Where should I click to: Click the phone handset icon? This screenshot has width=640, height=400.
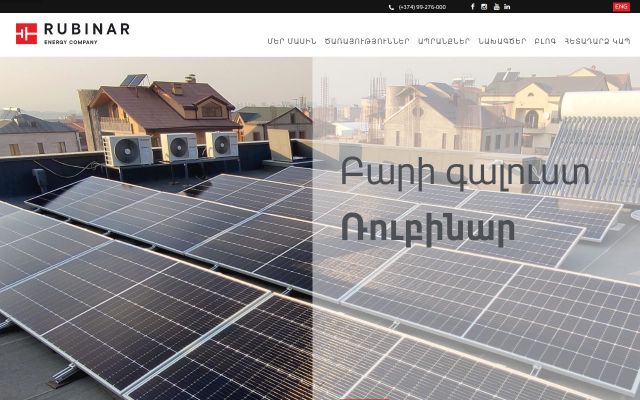391,7
